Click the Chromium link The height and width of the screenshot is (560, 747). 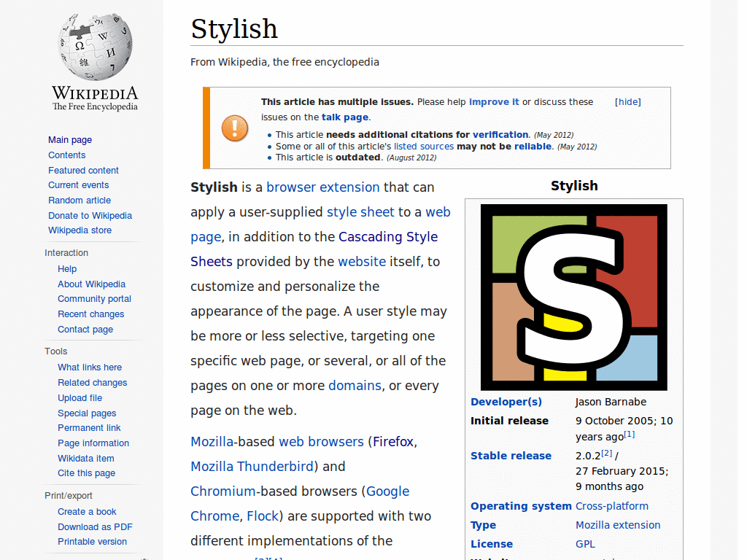coord(223,491)
